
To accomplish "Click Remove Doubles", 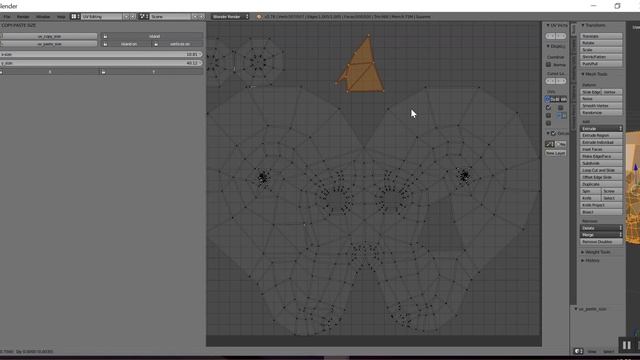I will (x=601, y=242).
